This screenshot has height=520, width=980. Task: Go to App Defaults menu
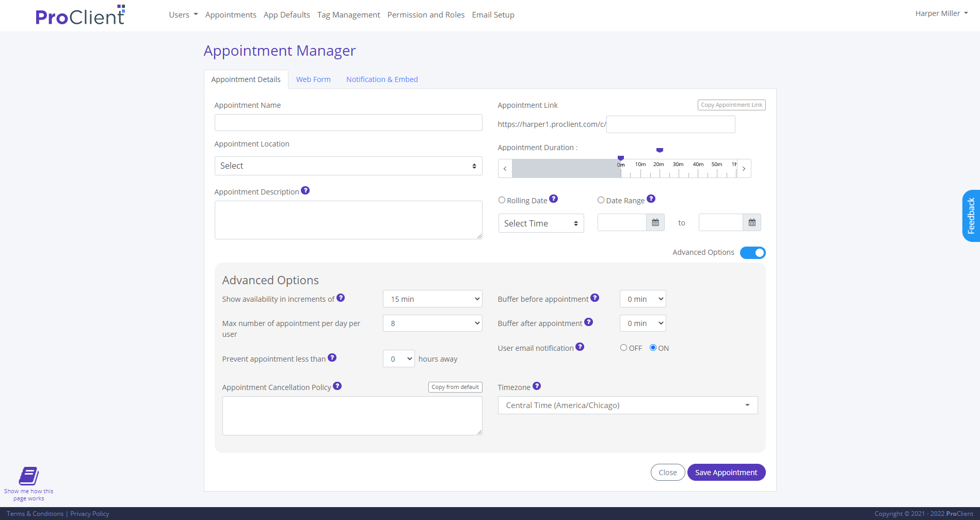click(x=287, y=14)
